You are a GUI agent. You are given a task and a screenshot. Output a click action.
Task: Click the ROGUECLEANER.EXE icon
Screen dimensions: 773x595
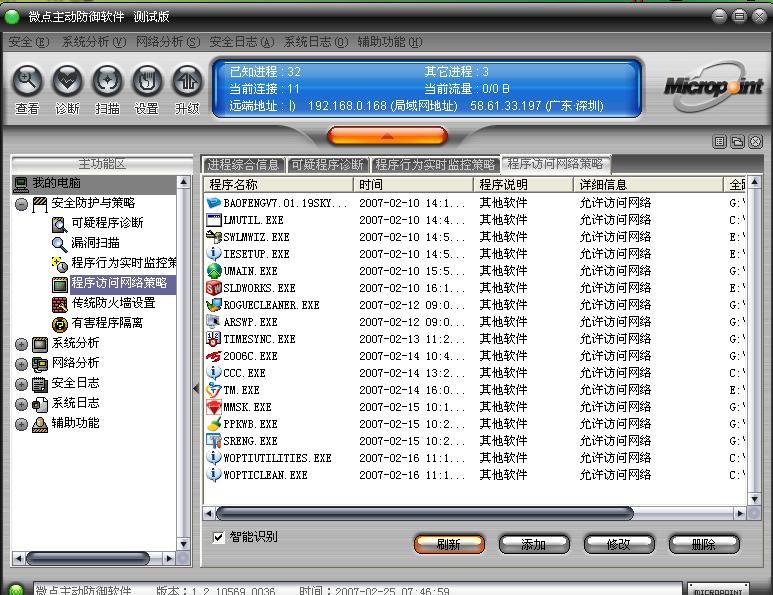point(213,305)
